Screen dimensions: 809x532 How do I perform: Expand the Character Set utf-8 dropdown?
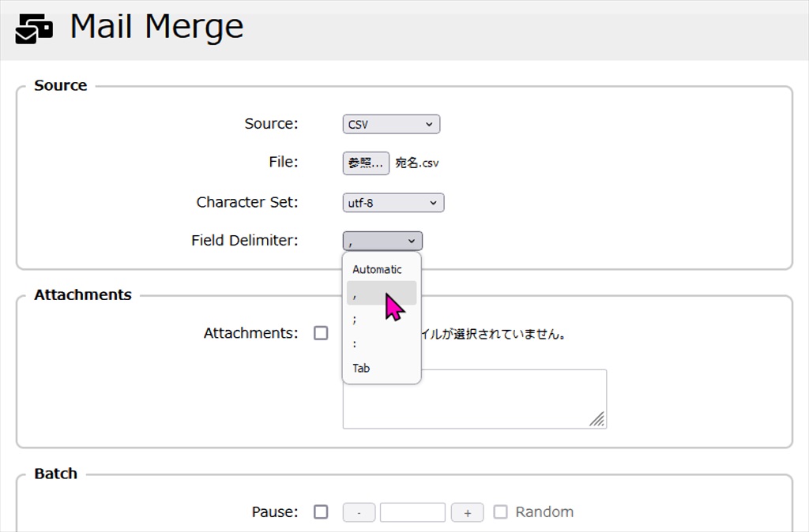393,203
